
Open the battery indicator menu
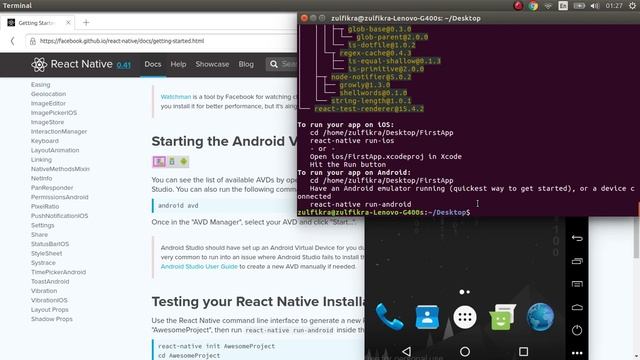pos(579,6)
